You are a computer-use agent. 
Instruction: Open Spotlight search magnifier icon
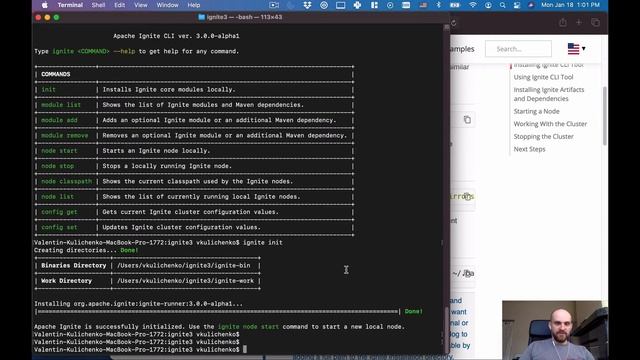point(502,5)
